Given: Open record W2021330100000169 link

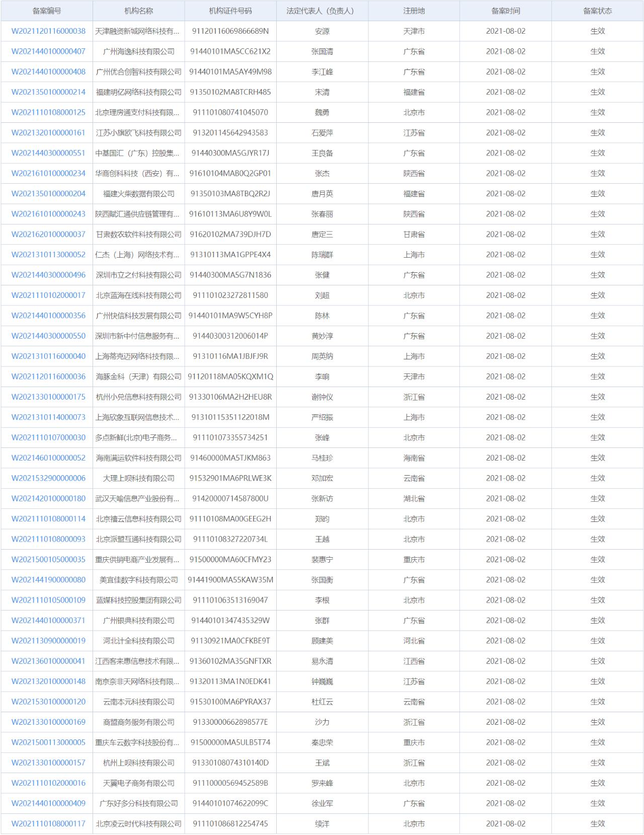Looking at the screenshot, I should (48, 722).
